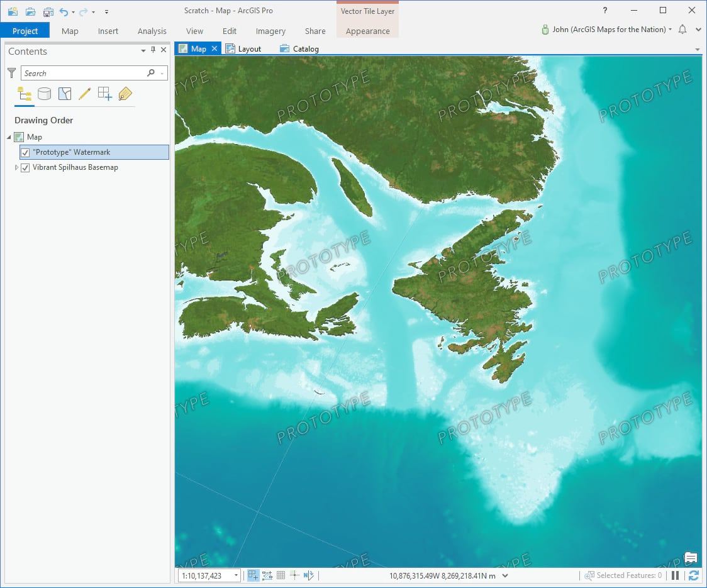Open the undo history dropdown arrow
The width and height of the screenshot is (707, 588).
(73, 12)
